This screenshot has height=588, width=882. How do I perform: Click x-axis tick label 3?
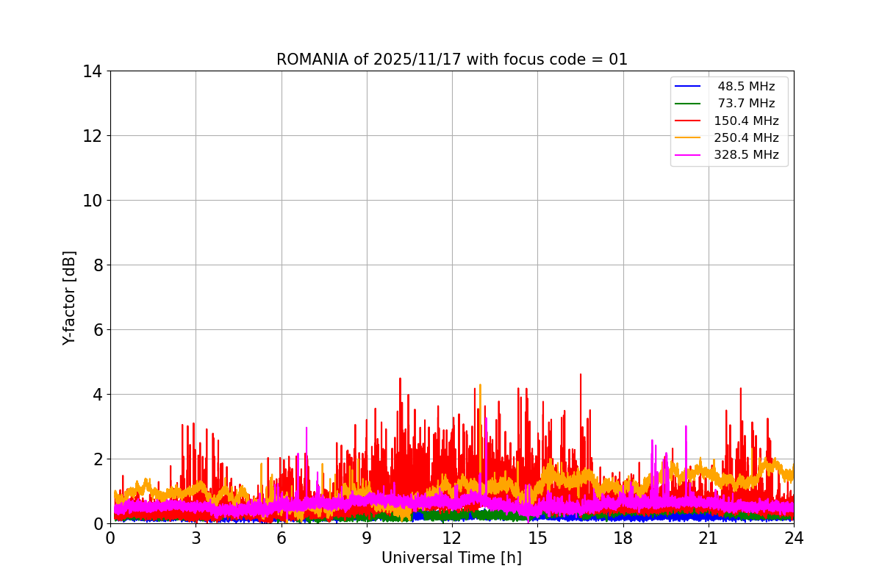click(x=196, y=538)
